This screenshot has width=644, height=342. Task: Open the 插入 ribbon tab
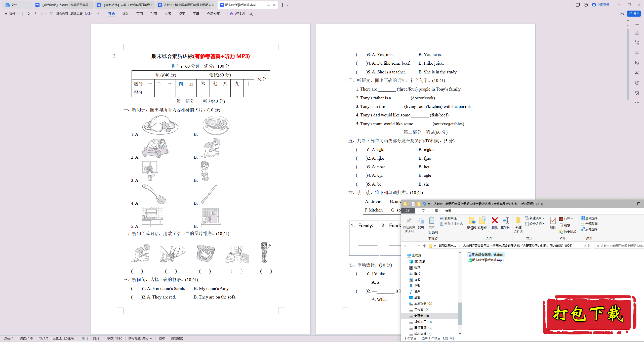pos(125,14)
